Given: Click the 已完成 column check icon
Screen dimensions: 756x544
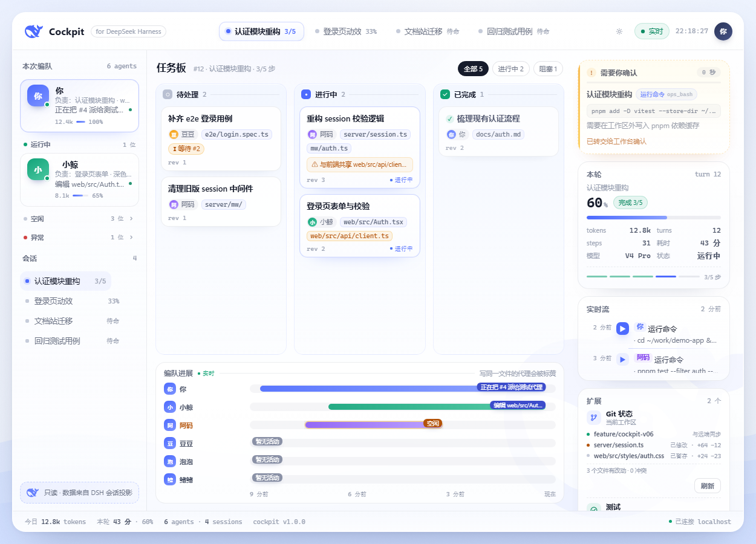Looking at the screenshot, I should 445,94.
